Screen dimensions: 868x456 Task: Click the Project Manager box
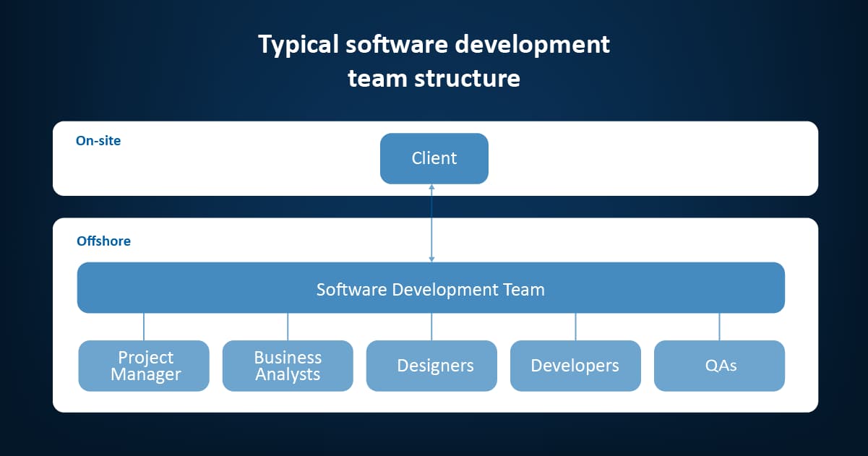[144, 366]
